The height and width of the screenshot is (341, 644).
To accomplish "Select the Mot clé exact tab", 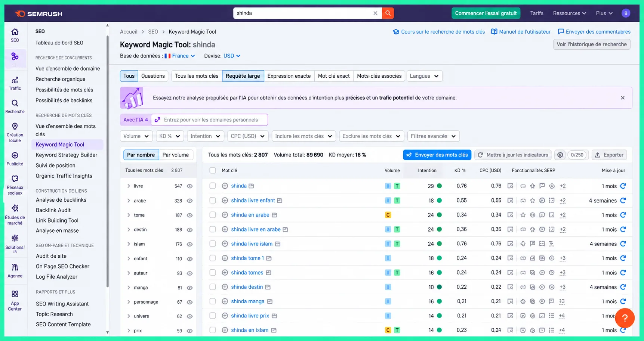I will (x=334, y=76).
